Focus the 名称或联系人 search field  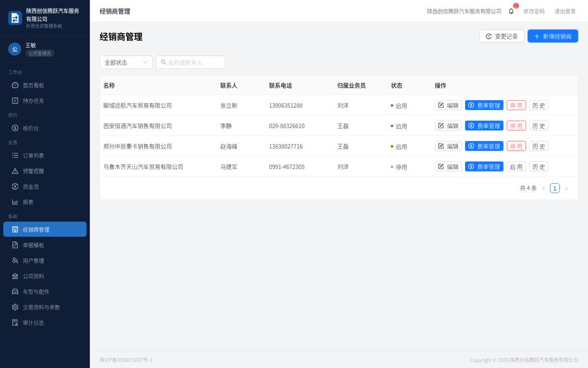coord(191,62)
